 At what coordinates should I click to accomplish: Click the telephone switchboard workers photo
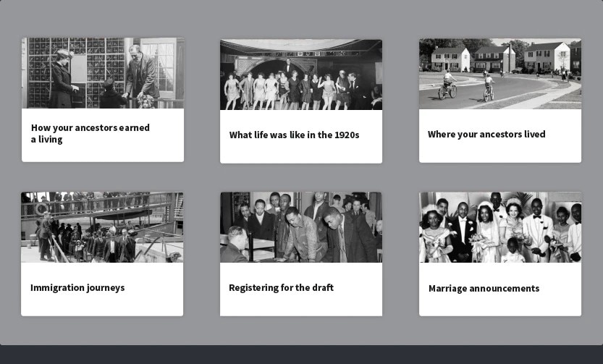103,73
